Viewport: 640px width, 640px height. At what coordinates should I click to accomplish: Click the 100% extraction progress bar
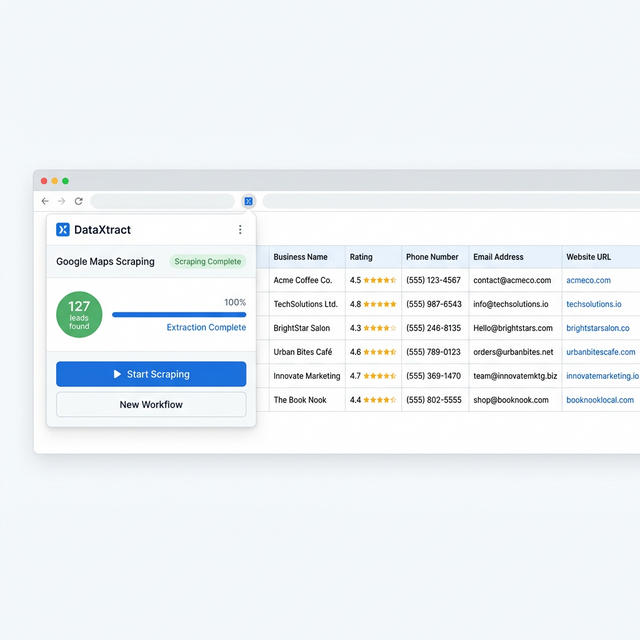coord(178,314)
